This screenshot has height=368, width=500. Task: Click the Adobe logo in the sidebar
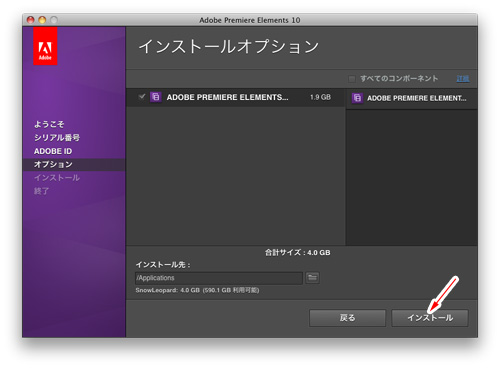45,46
